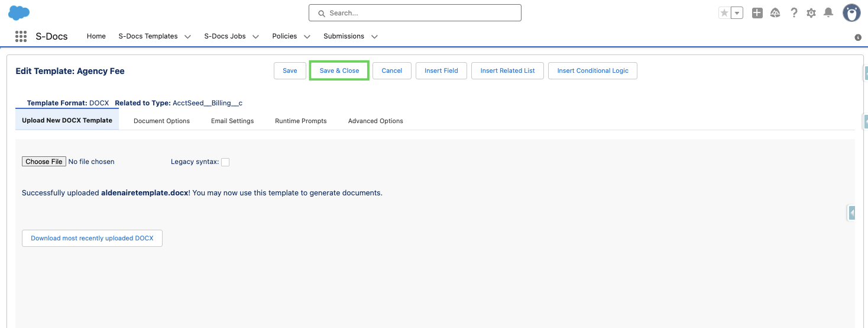868x328 pixels.
Task: Open the Submissions nav item
Action: [x=344, y=36]
